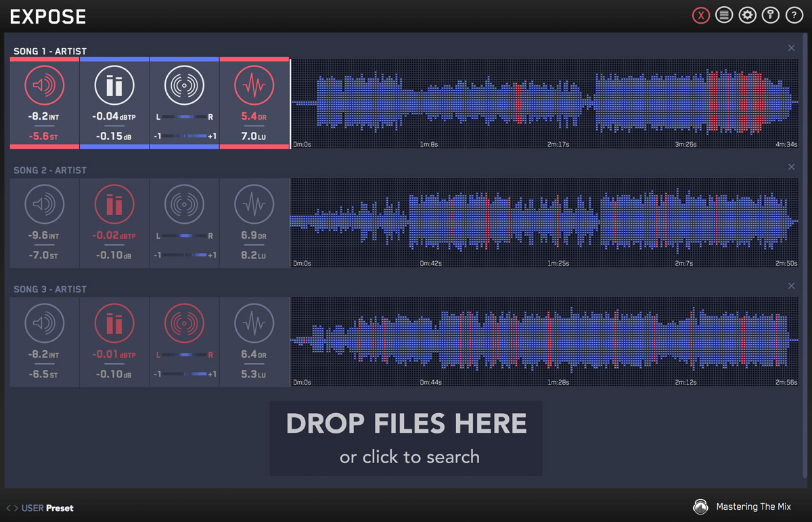This screenshot has height=522, width=812.
Task: Remove Song 2 with its close X
Action: 792,167
